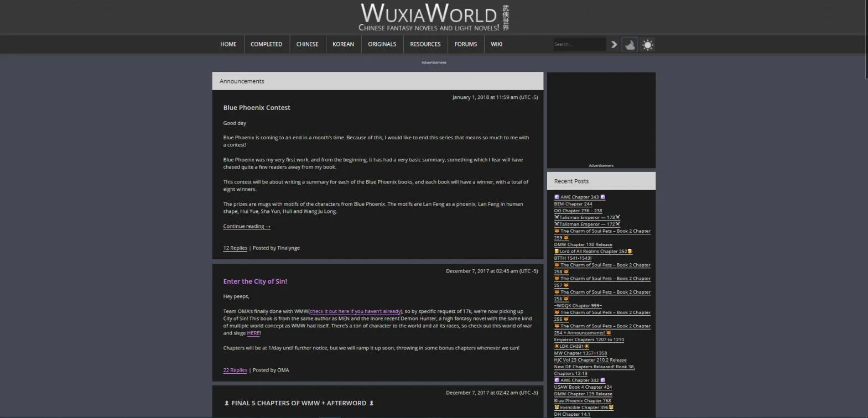Open Charm of Soul Pets Book 2 Chapter 255

[602, 316]
